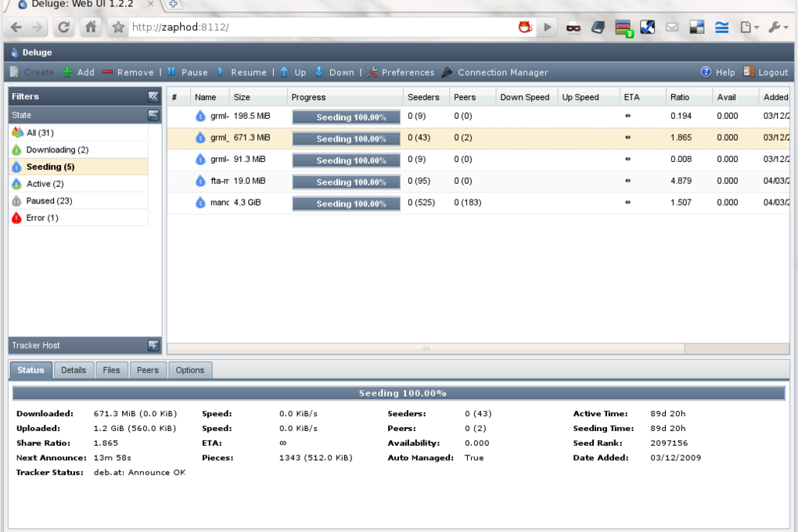
Task: Sort by the Name column header
Action: pyautogui.click(x=210, y=97)
